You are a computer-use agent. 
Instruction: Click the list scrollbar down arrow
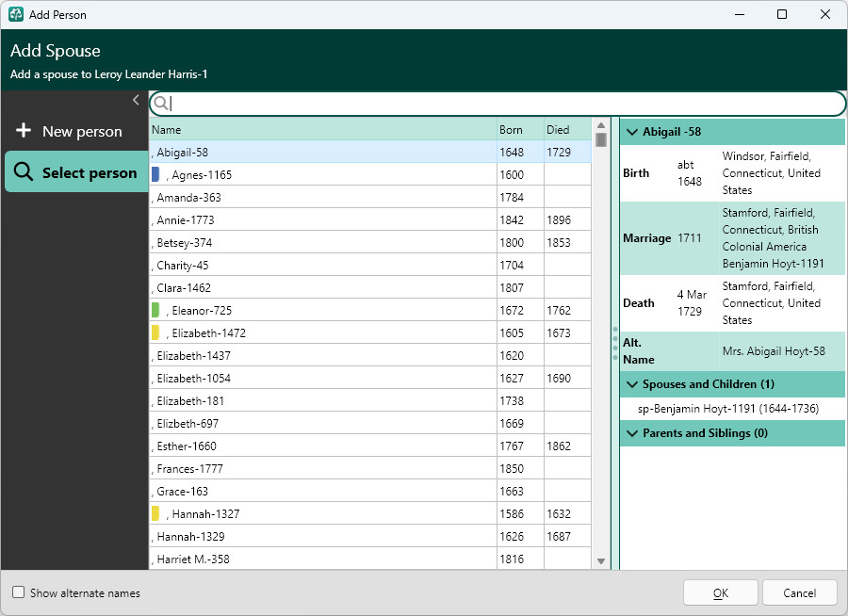[601, 560]
